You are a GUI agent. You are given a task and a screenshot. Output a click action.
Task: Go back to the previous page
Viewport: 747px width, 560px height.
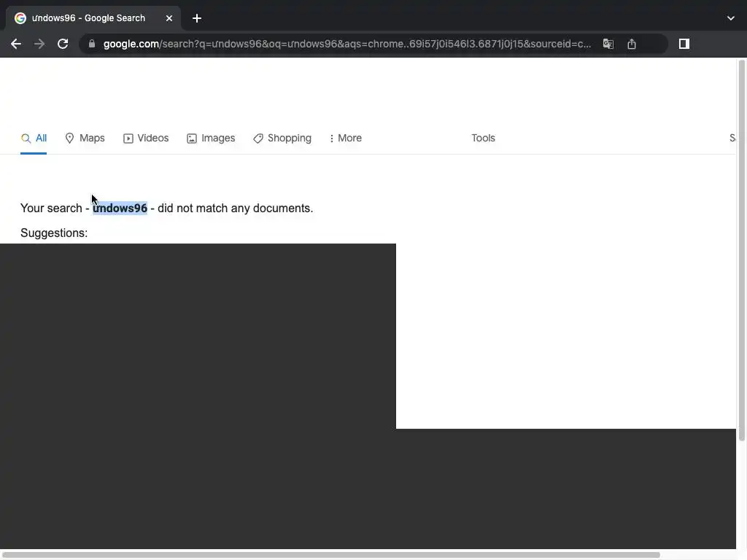point(16,44)
